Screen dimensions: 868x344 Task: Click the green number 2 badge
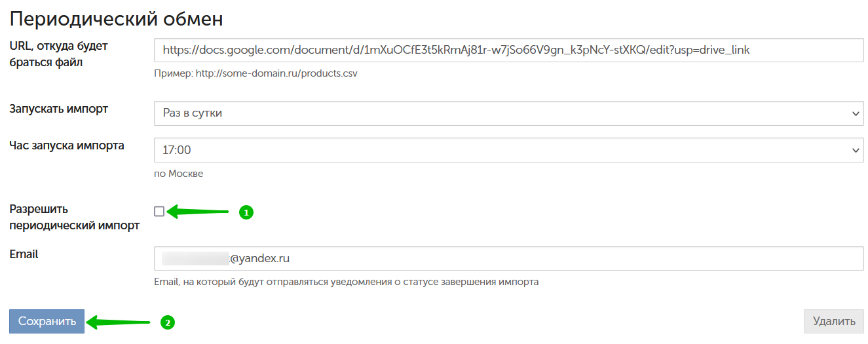tap(168, 322)
